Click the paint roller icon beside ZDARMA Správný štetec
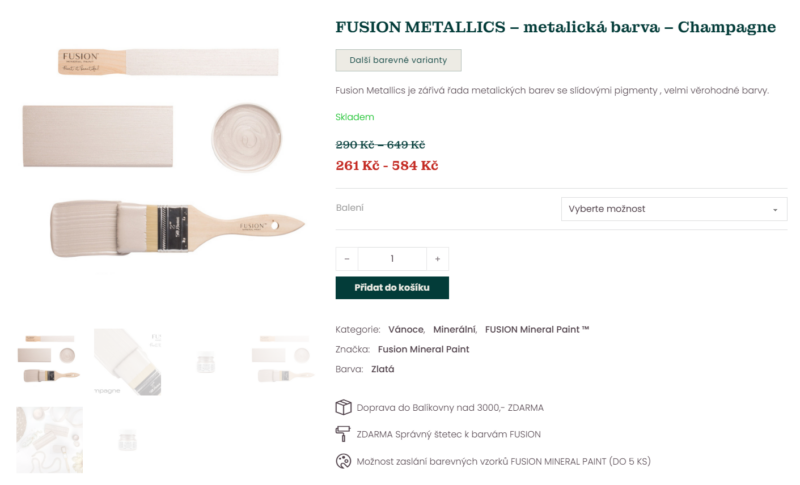Screen dimensions: 800x485 tap(343, 434)
